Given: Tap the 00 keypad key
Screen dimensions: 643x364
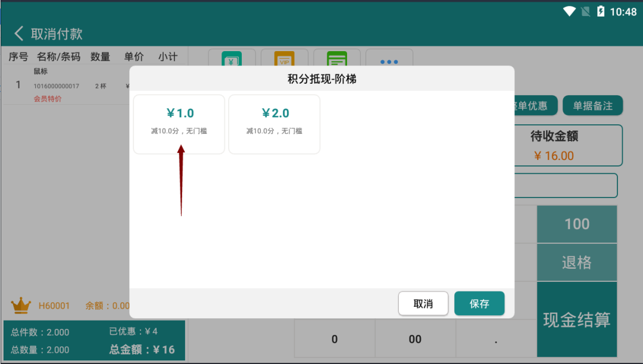Looking at the screenshot, I should [x=415, y=339].
